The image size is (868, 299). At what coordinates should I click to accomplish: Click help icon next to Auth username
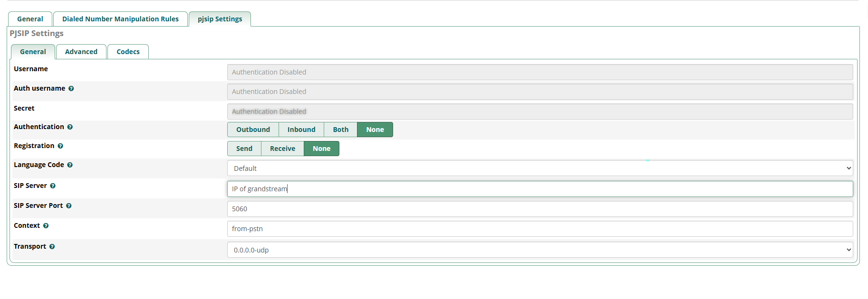click(x=71, y=89)
